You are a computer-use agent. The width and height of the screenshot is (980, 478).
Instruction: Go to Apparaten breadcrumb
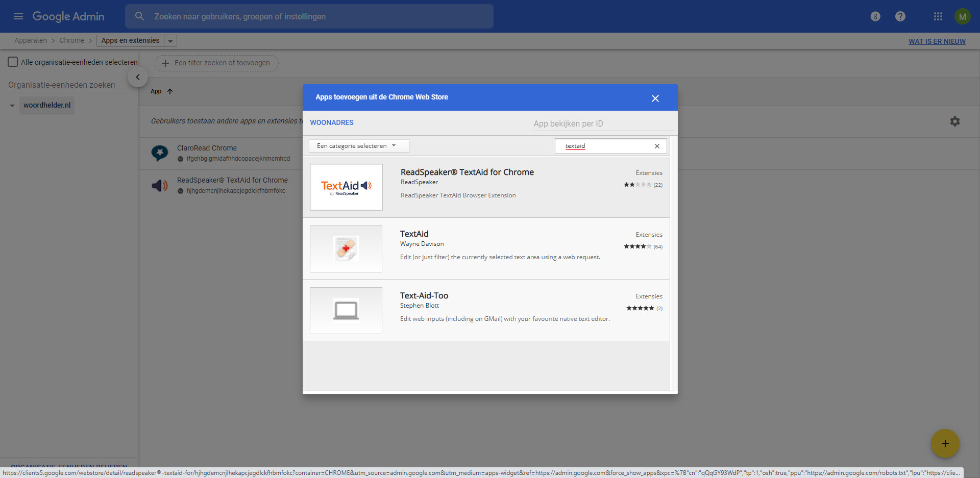[x=31, y=40]
